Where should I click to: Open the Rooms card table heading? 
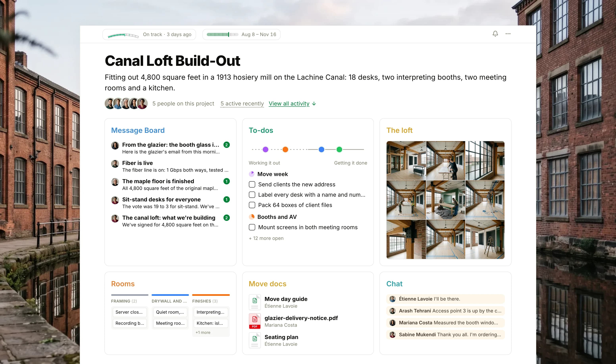(123, 284)
